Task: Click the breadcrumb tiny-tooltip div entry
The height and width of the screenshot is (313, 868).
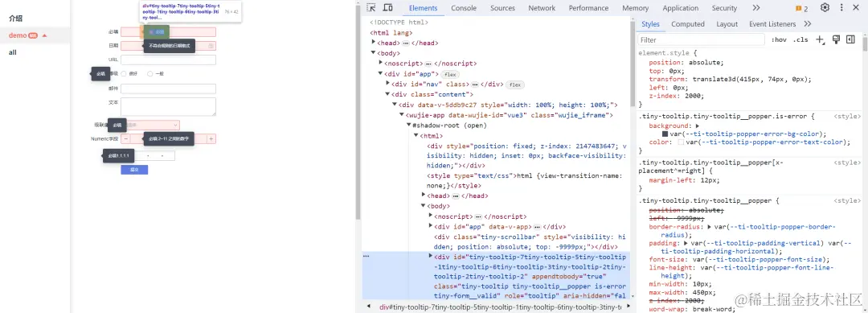Action: 501,307
